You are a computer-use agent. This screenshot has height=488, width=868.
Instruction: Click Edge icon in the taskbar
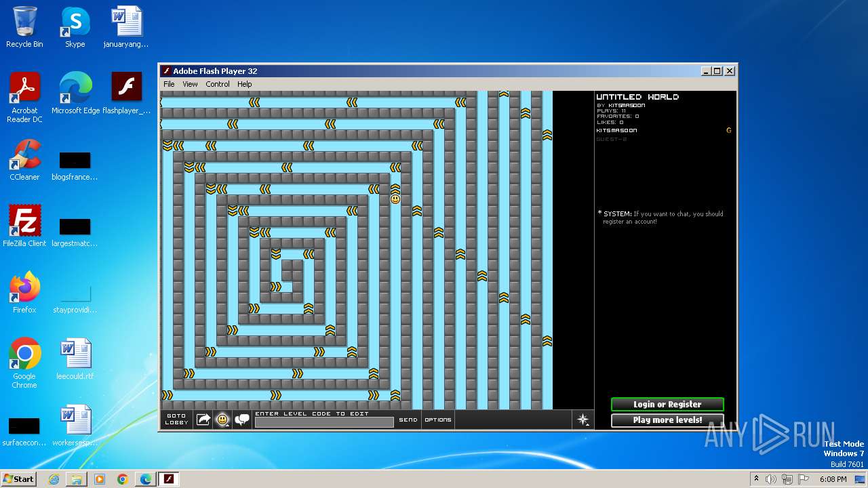tap(146, 479)
